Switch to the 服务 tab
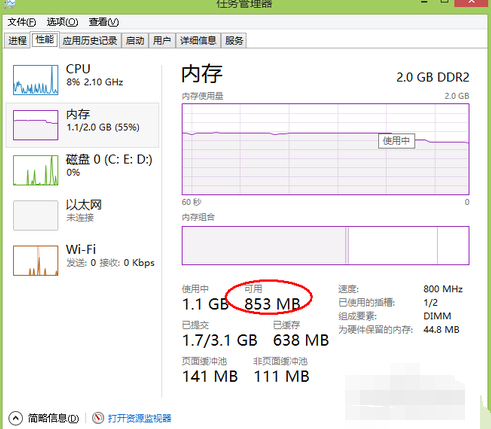This screenshot has height=429, width=491. [234, 41]
